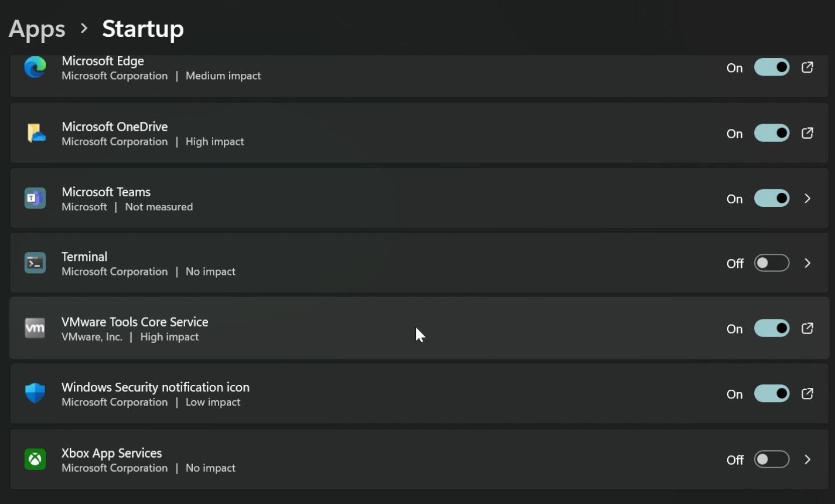835x504 pixels.
Task: Select the Startup breadcrumb heading
Action: pos(142,28)
